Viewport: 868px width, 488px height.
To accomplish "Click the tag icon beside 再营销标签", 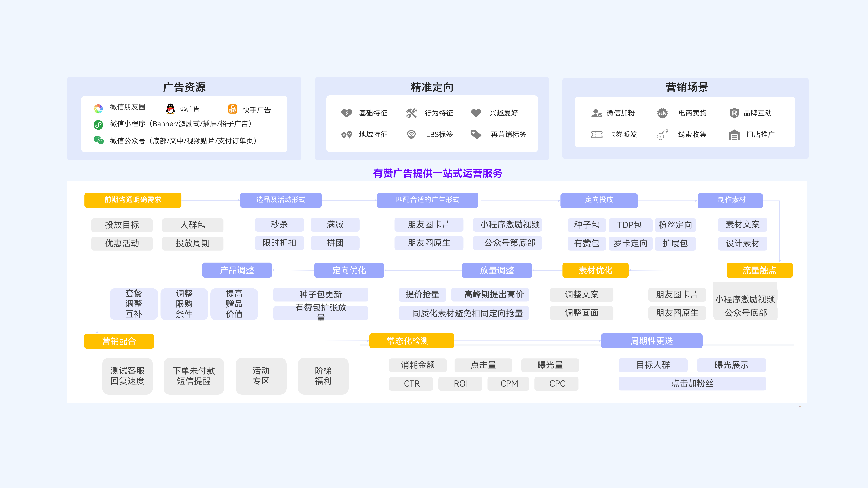I will pos(476,134).
